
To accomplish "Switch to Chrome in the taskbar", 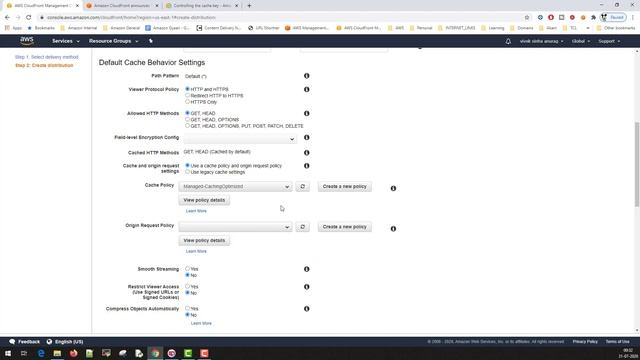I will point(155,353).
